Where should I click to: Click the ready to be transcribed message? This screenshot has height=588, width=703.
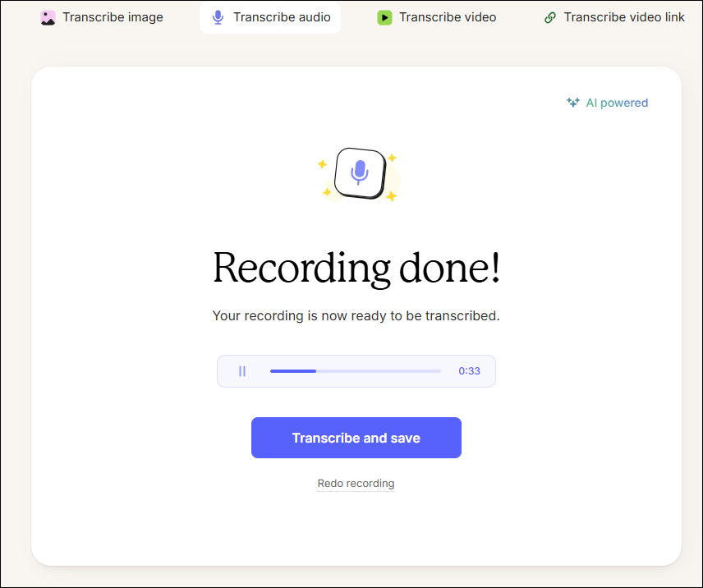tap(356, 315)
